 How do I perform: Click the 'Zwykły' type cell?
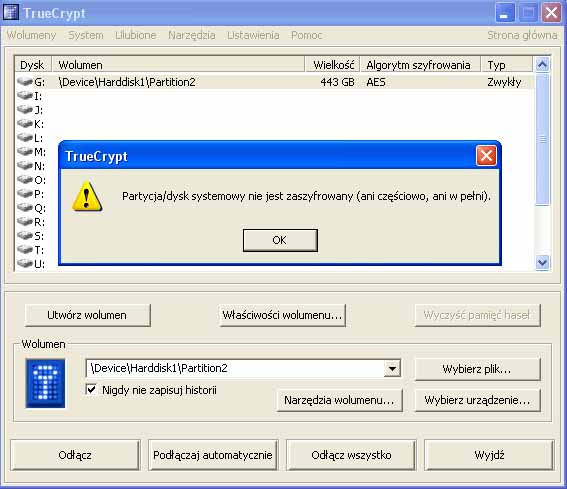coord(504,82)
